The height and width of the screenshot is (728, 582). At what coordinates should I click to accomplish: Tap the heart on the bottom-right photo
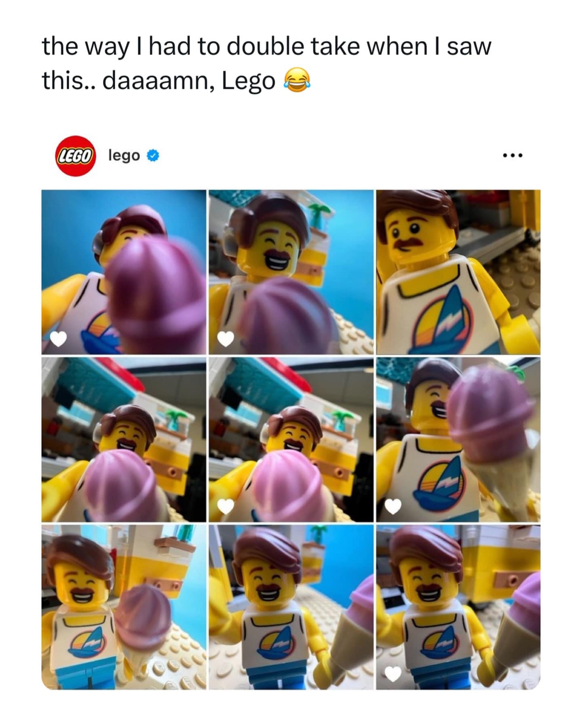click(x=393, y=673)
